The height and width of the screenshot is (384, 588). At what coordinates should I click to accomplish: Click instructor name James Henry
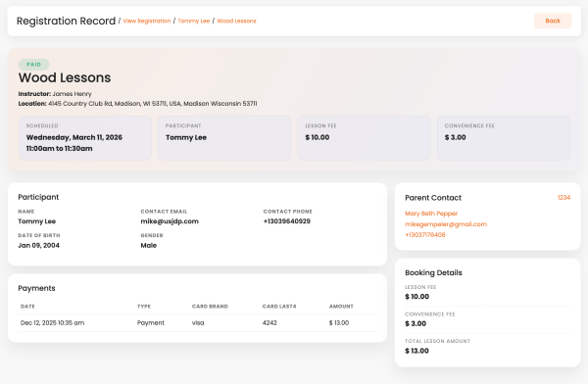[72, 94]
